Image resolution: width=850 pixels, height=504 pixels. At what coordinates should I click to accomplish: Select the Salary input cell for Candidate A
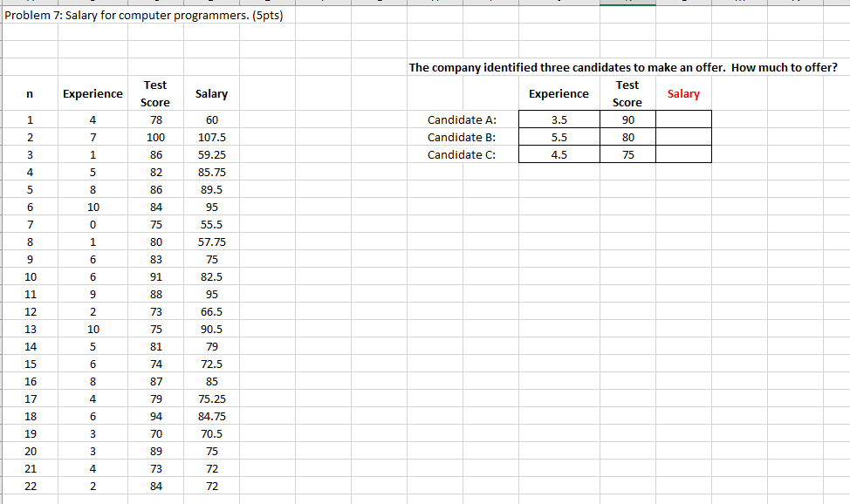pos(682,119)
